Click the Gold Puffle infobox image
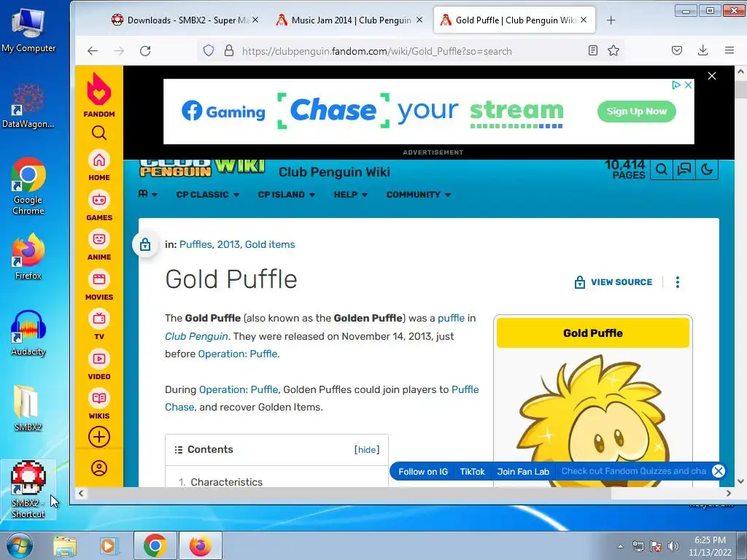The height and width of the screenshot is (560, 747). pyautogui.click(x=593, y=419)
